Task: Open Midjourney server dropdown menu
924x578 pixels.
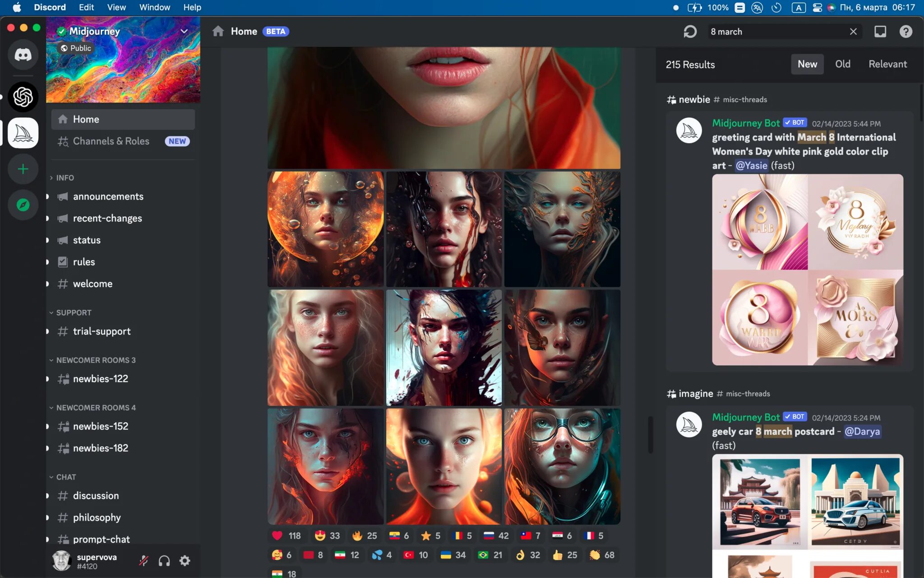Action: [184, 31]
